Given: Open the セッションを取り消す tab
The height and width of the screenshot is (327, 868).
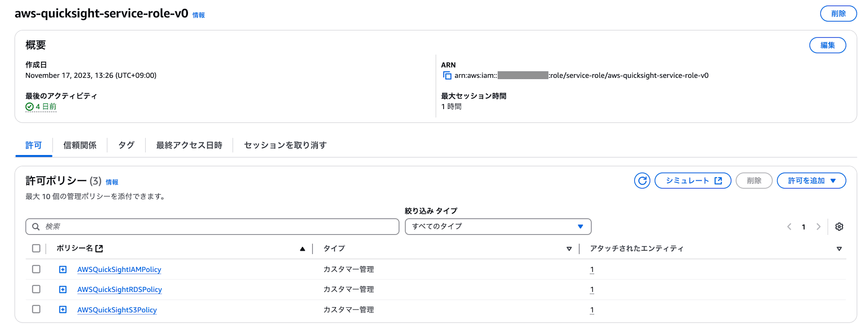Looking at the screenshot, I should [x=285, y=145].
